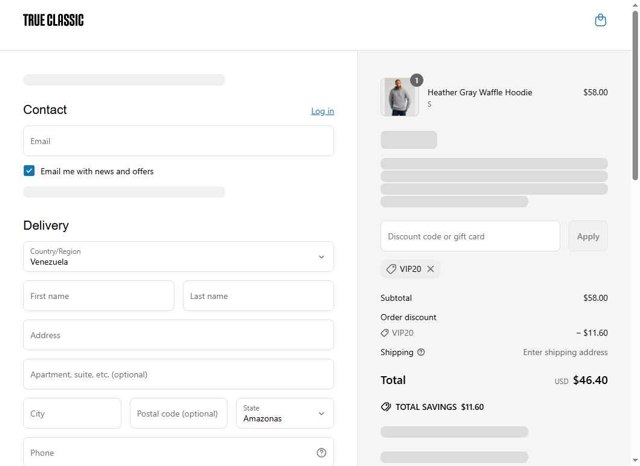This screenshot has height=466, width=640.
Task: Click the Log in link
Action: click(322, 111)
